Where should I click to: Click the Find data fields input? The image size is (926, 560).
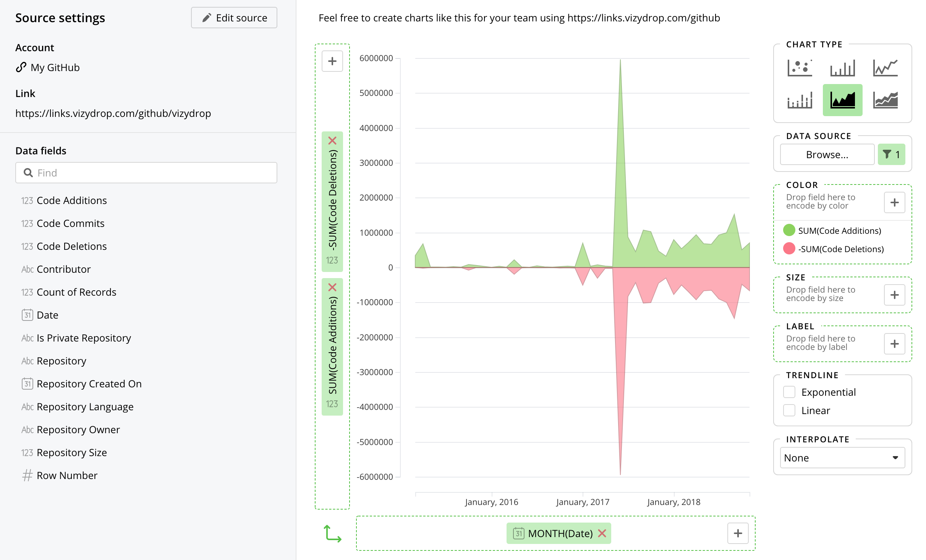click(146, 173)
